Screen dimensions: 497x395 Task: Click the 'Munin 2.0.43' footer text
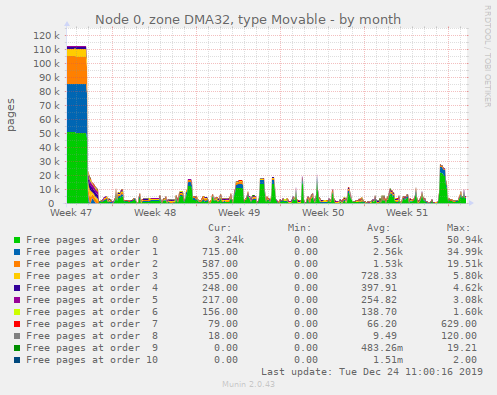pos(249,384)
